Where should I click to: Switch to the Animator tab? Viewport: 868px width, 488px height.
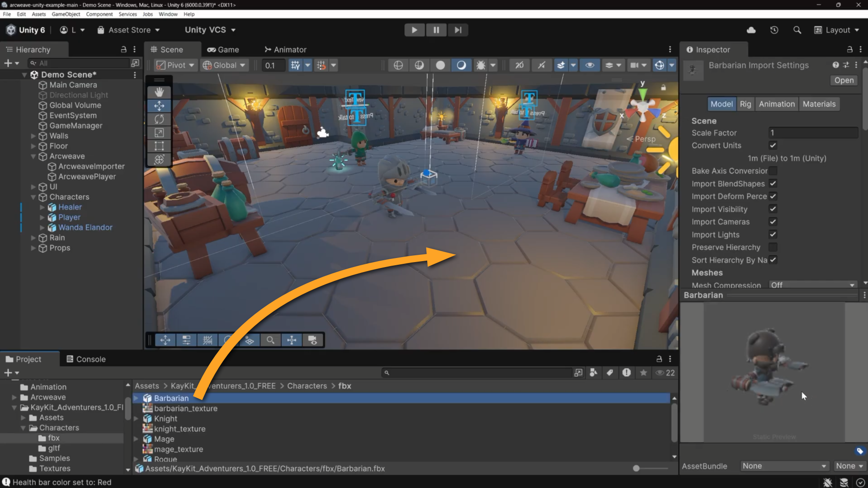coord(285,49)
